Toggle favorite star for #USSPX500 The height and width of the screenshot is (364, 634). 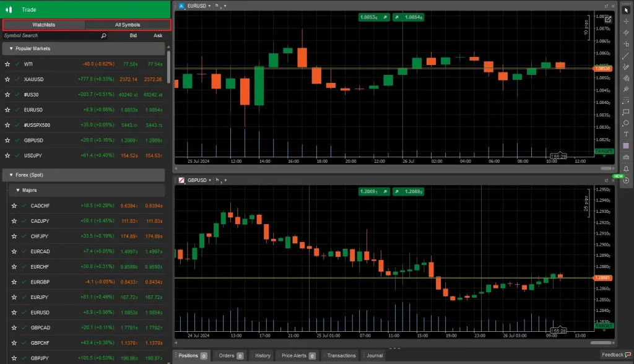7,125
